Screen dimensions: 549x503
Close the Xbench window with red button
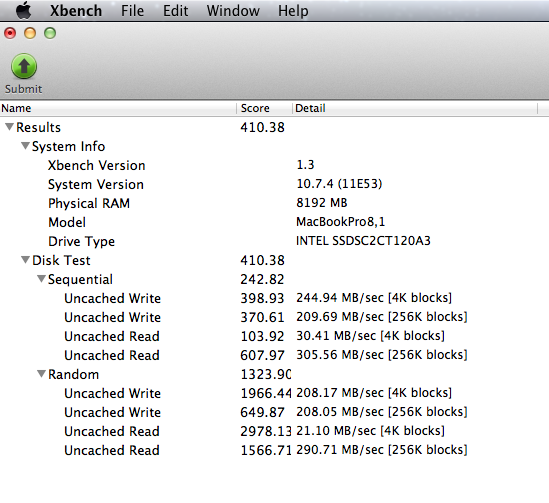pyautogui.click(x=10, y=33)
